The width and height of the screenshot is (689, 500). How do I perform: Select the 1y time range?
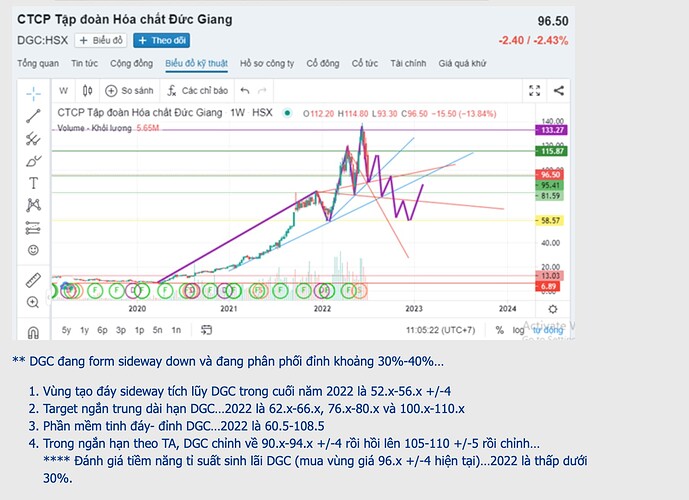84,330
